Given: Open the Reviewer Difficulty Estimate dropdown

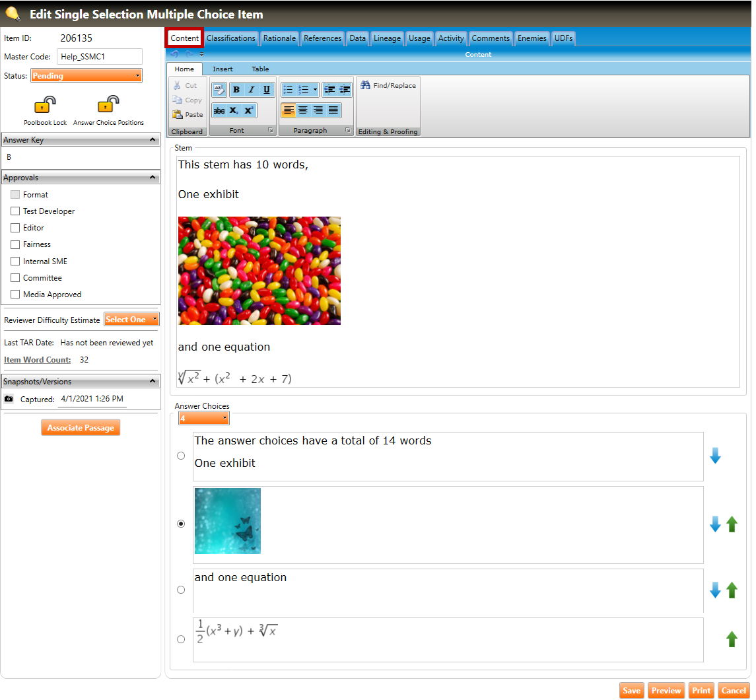Looking at the screenshot, I should (131, 320).
